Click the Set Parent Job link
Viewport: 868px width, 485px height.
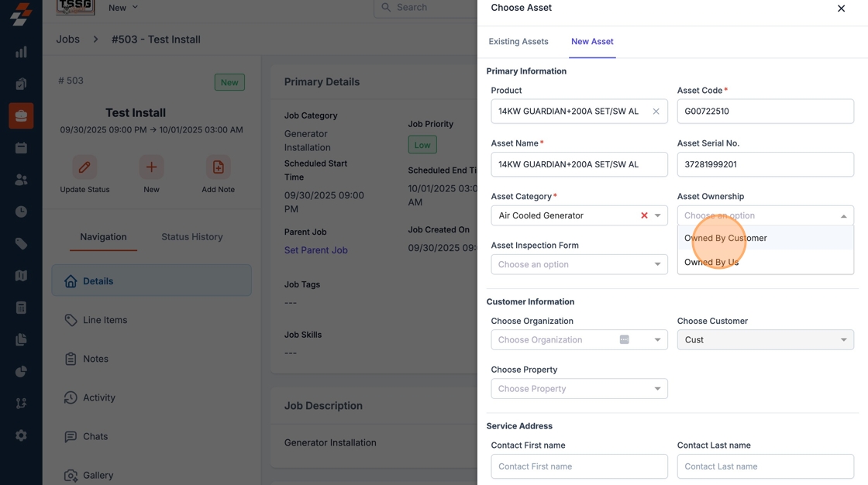click(x=315, y=250)
